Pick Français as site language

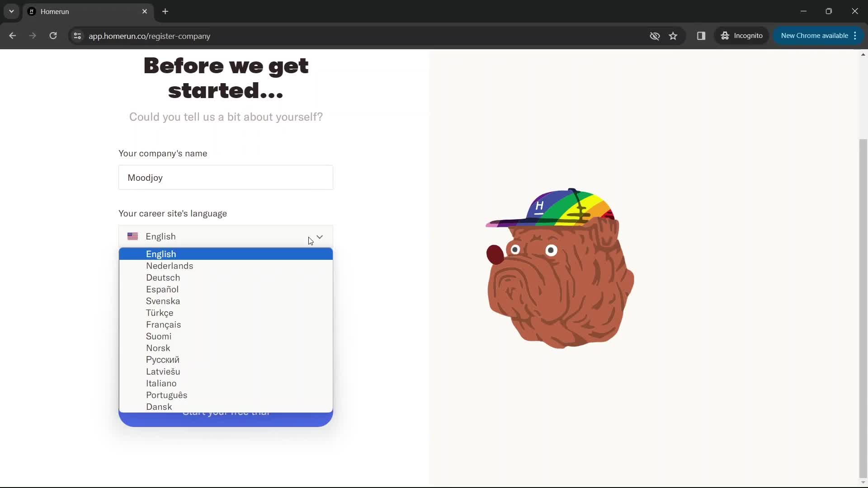click(226, 324)
